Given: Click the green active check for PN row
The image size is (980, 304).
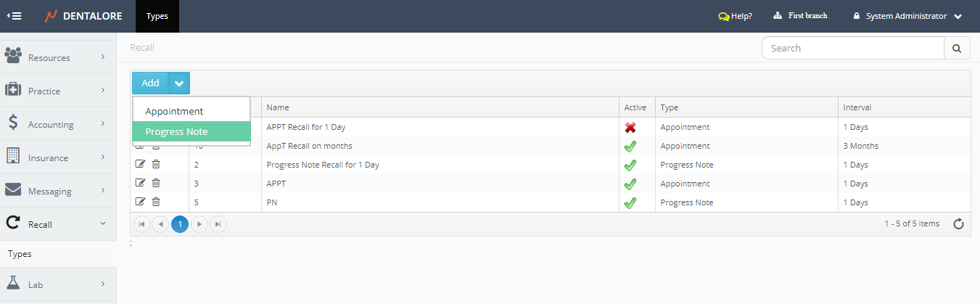Looking at the screenshot, I should pyautogui.click(x=630, y=203).
